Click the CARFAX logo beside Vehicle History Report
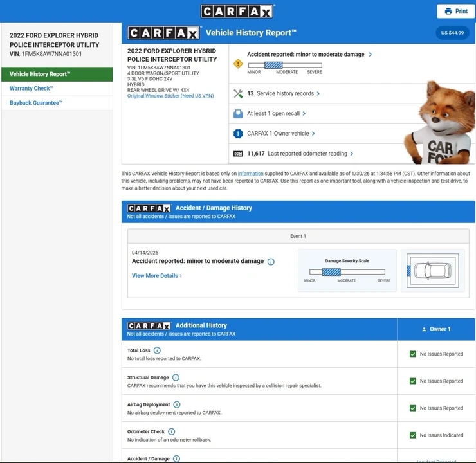Screen dimensions: 476x463 tap(163, 33)
